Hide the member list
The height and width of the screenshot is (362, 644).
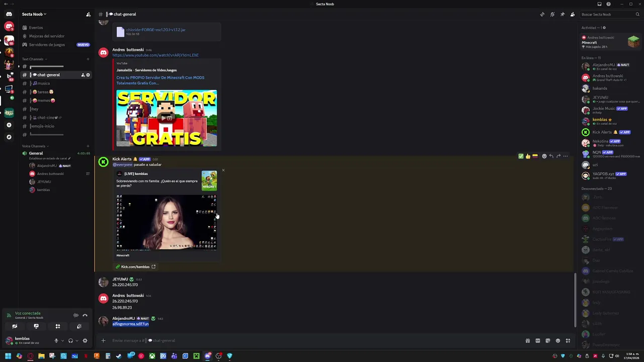[x=573, y=14]
